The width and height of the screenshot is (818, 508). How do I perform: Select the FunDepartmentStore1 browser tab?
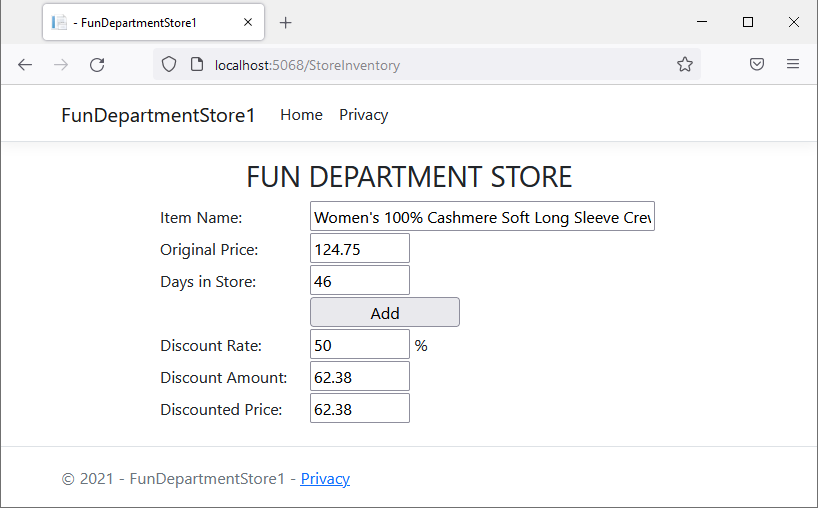pos(153,22)
